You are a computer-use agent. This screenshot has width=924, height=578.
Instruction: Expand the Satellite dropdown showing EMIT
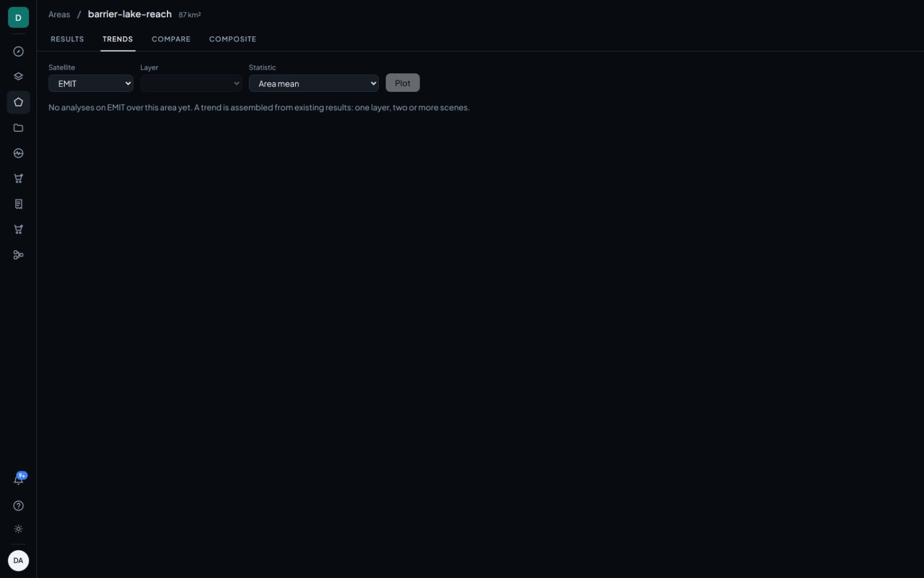click(x=91, y=83)
